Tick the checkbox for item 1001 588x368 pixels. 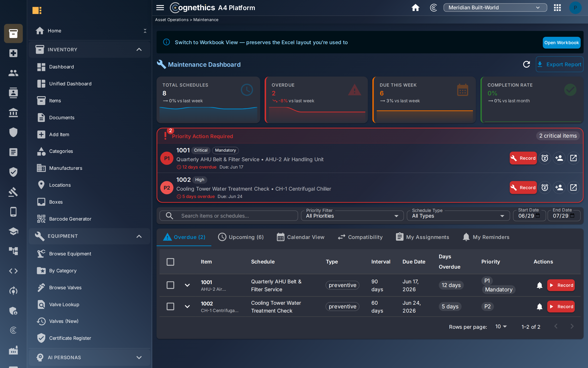pos(170,285)
